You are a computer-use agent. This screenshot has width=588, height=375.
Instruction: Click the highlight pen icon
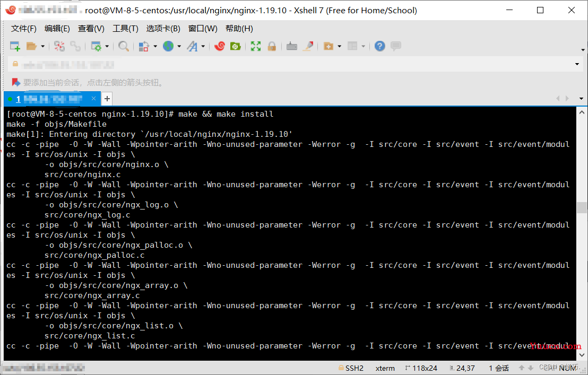click(308, 47)
